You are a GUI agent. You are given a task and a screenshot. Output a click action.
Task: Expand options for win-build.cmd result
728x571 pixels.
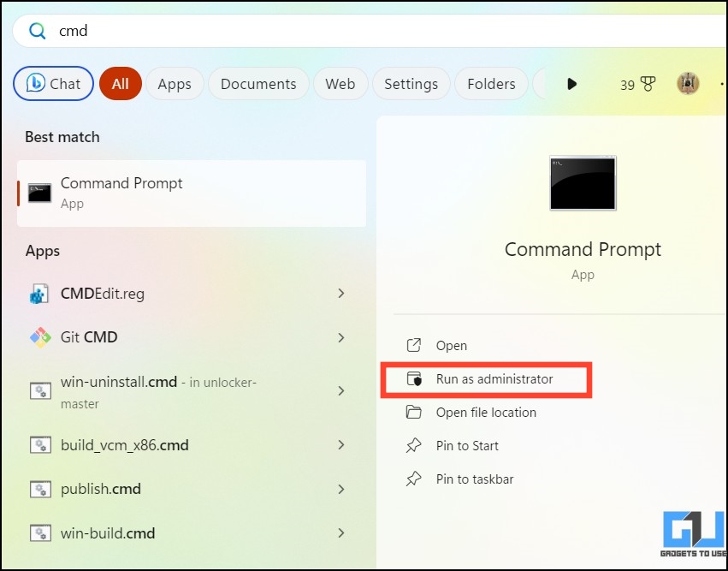click(341, 532)
